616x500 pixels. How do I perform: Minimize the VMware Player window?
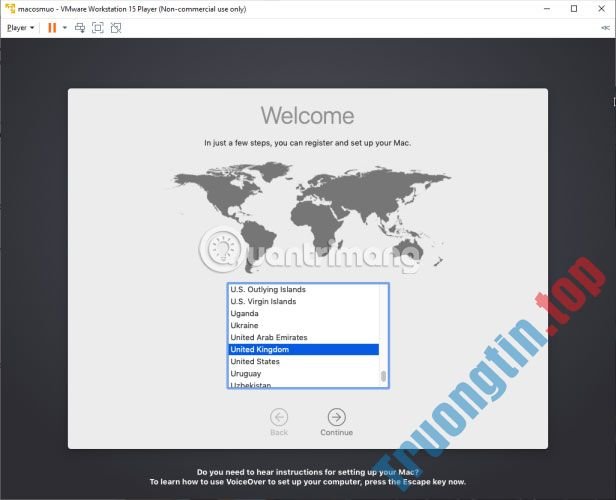(547, 9)
